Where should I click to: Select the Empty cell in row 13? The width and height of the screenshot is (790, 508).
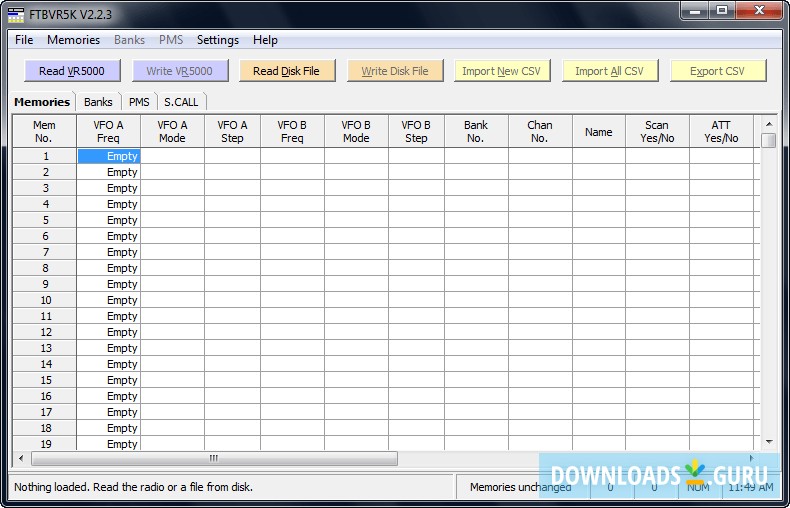108,348
